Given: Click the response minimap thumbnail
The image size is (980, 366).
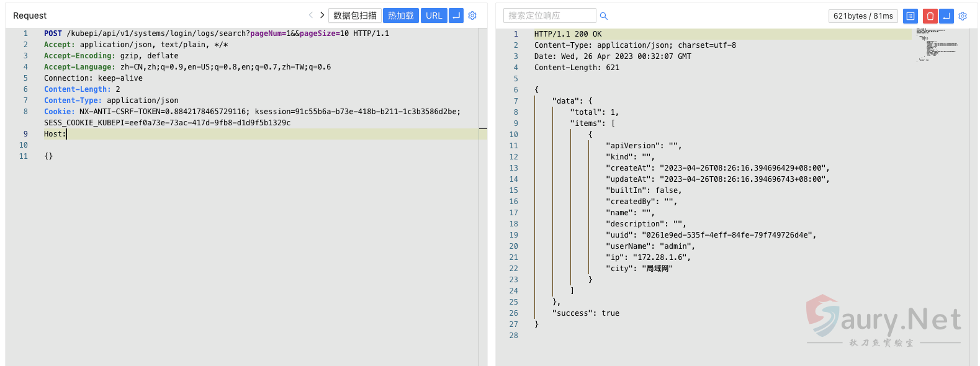Looking at the screenshot, I should pyautogui.click(x=937, y=45).
